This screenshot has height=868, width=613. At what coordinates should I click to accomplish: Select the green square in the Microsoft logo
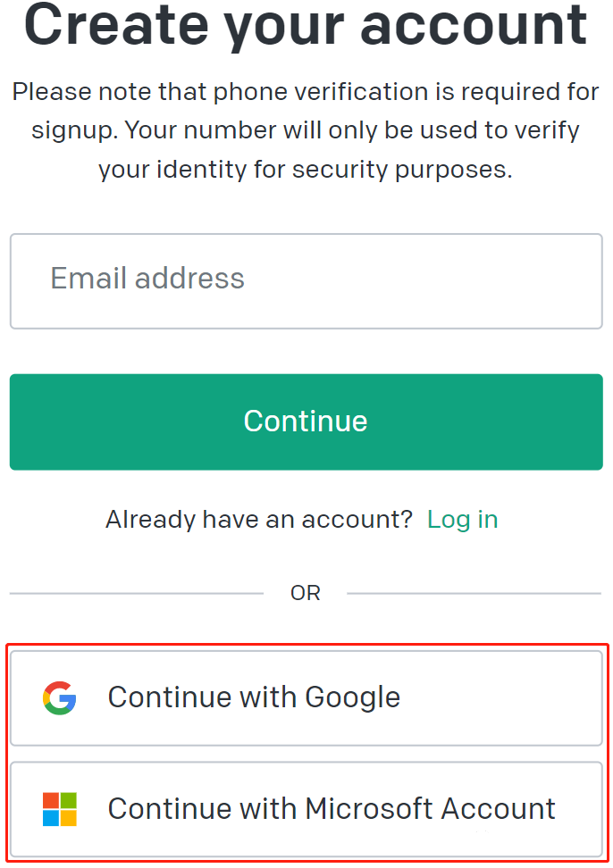point(69,800)
